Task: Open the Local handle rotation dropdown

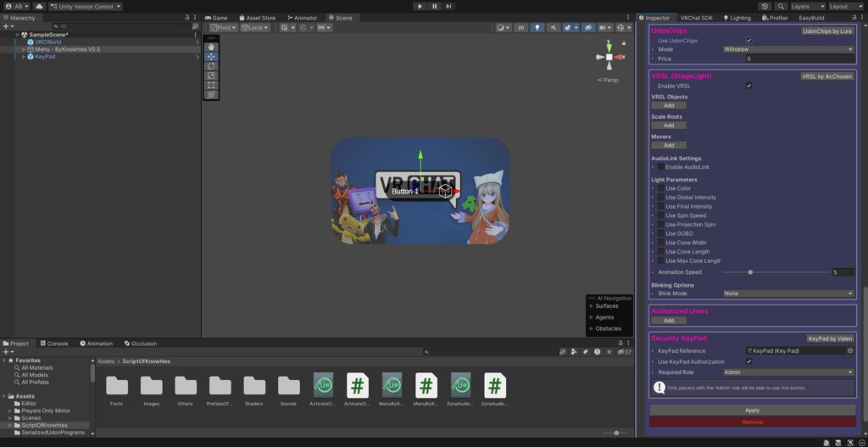Action: coord(255,27)
